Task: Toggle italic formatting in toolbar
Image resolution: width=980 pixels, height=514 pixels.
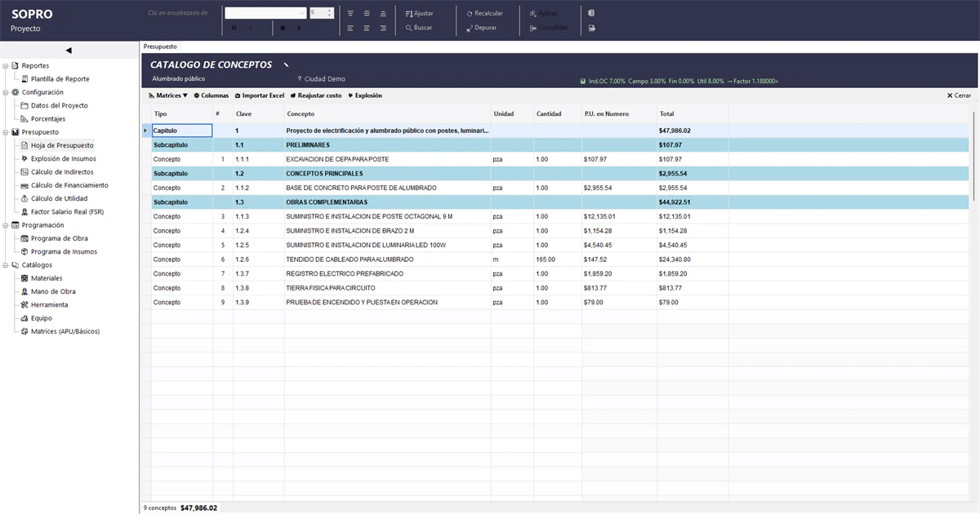Action: click(251, 28)
